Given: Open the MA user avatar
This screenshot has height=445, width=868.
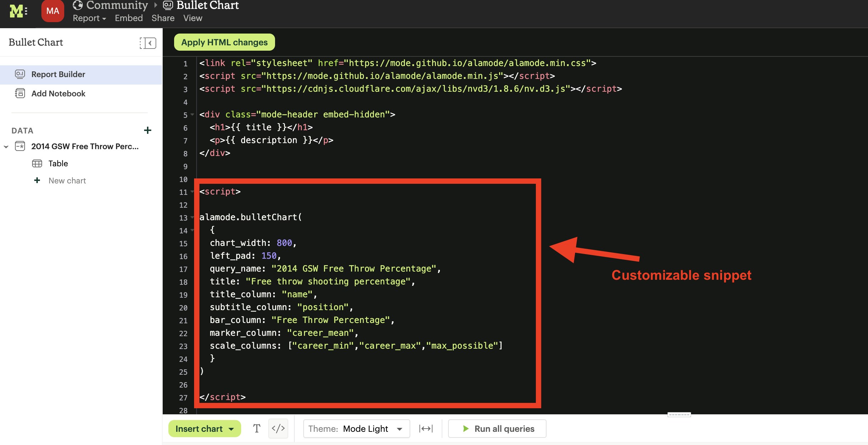Looking at the screenshot, I should pos(53,11).
